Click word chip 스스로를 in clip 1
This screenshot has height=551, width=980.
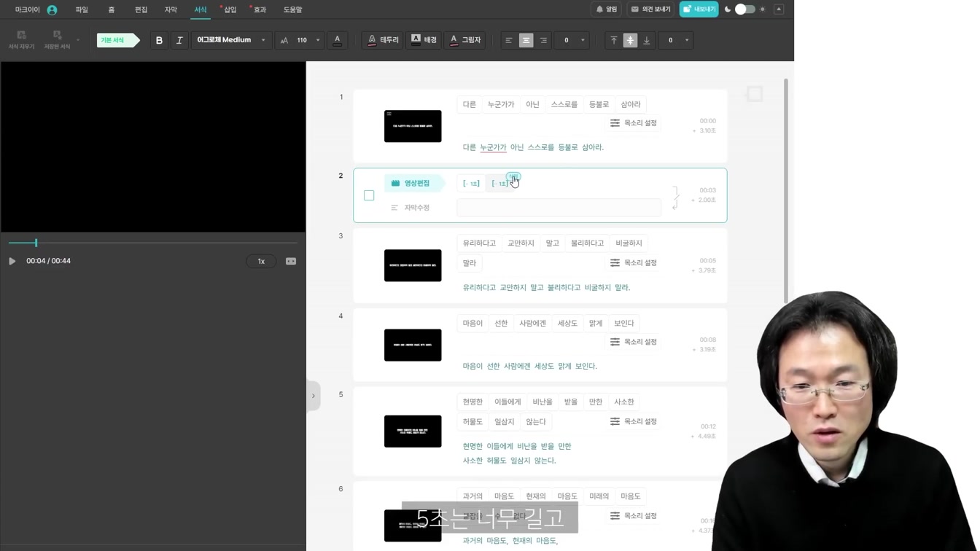(564, 104)
